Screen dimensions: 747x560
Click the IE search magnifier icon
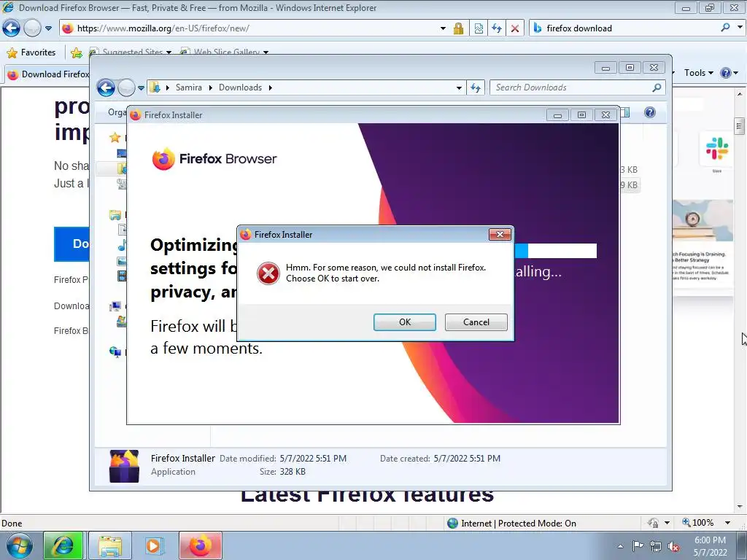point(725,28)
